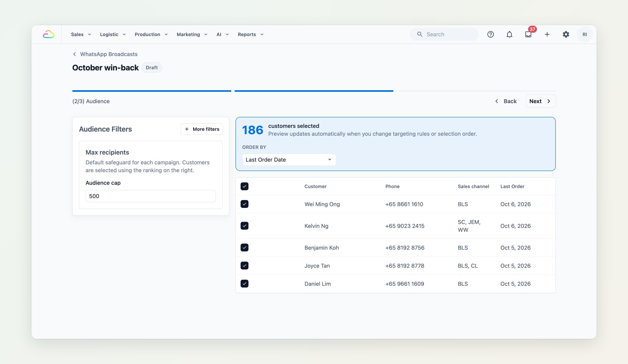628x364 pixels.
Task: Return to WhatsApp Broadcasts
Action: pos(109,54)
